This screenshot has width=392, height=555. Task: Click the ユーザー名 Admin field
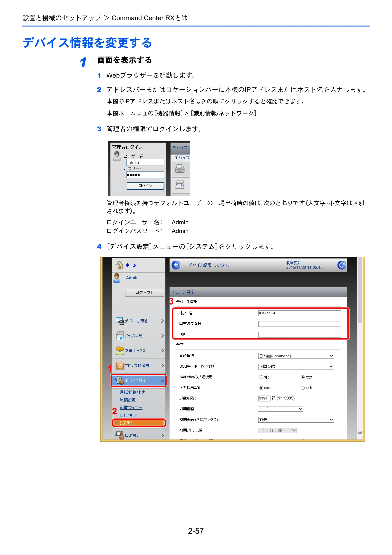(x=145, y=162)
